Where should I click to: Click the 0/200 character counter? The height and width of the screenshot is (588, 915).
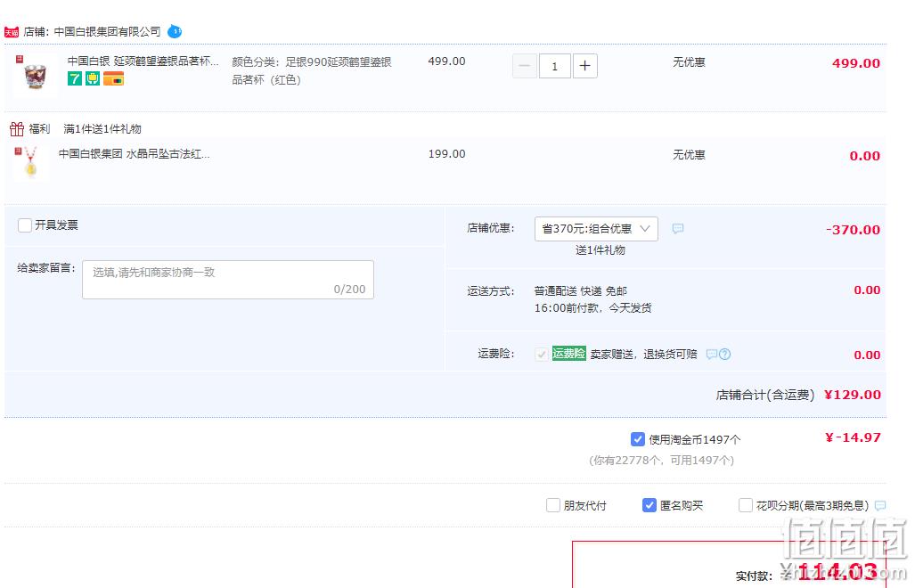pyautogui.click(x=349, y=290)
